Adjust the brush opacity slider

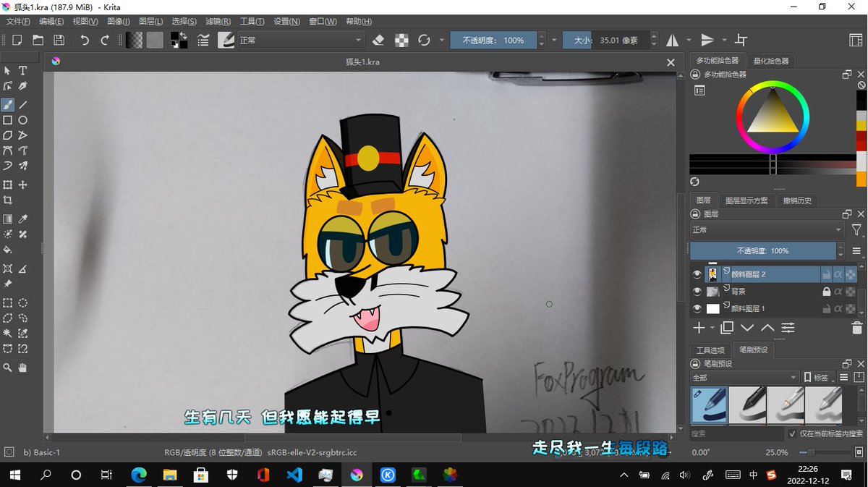493,41
